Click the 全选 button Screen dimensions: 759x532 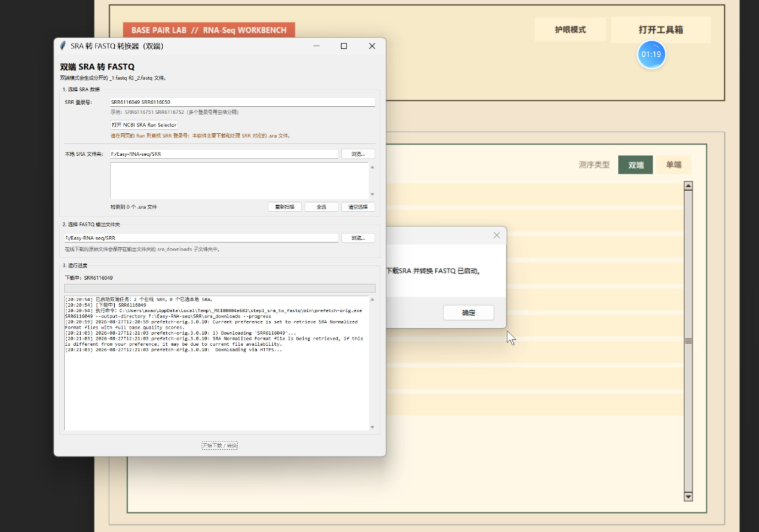(x=322, y=207)
